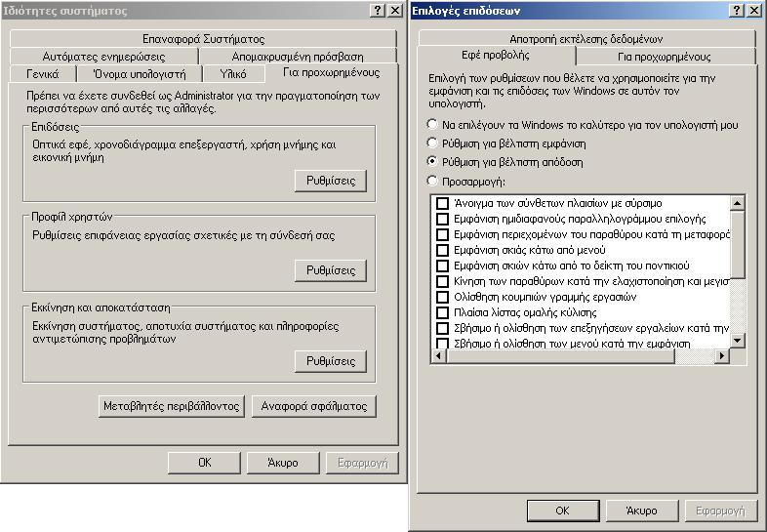The image size is (767, 532).
Task: Click the vertical scrollbar thumb in effects list
Action: click(x=737, y=244)
